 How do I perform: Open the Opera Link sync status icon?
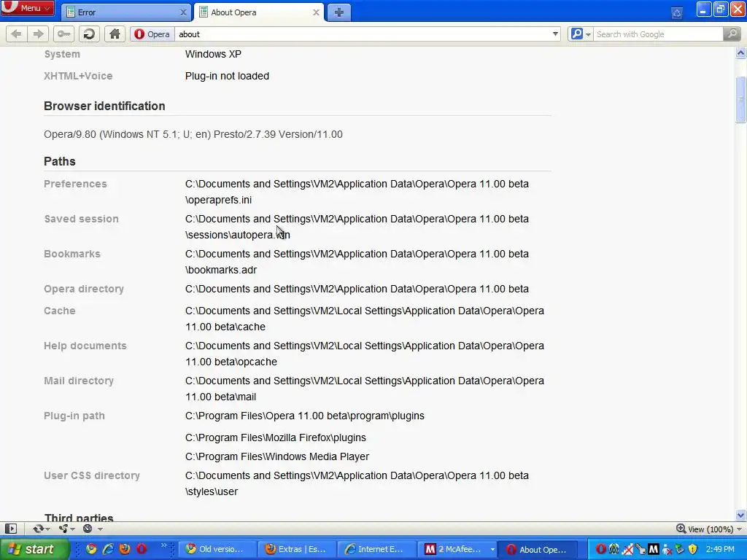[41, 529]
